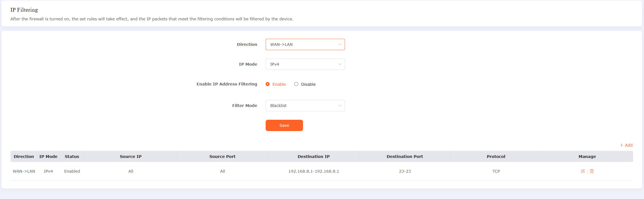
Task: Click the Destination Port column header
Action: coord(405,157)
